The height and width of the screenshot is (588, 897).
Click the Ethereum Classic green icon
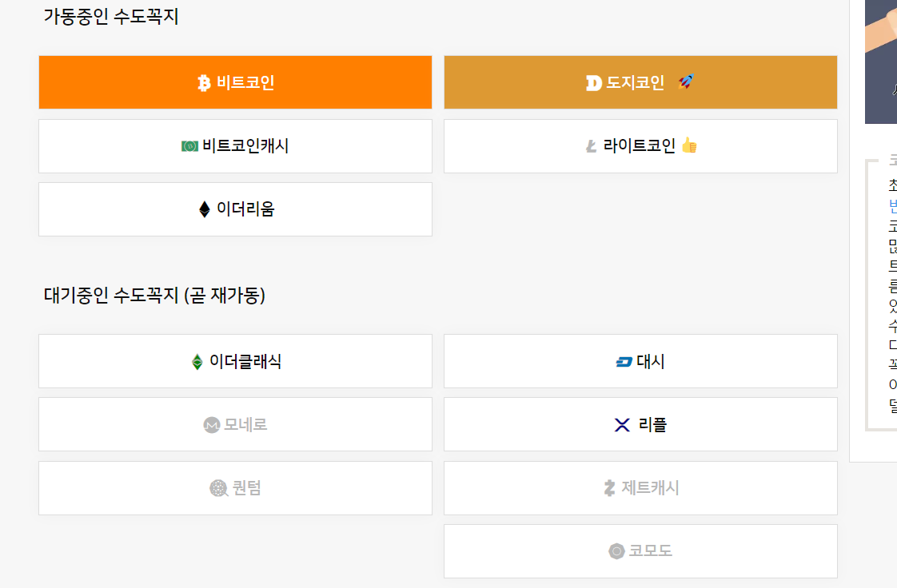(x=197, y=362)
